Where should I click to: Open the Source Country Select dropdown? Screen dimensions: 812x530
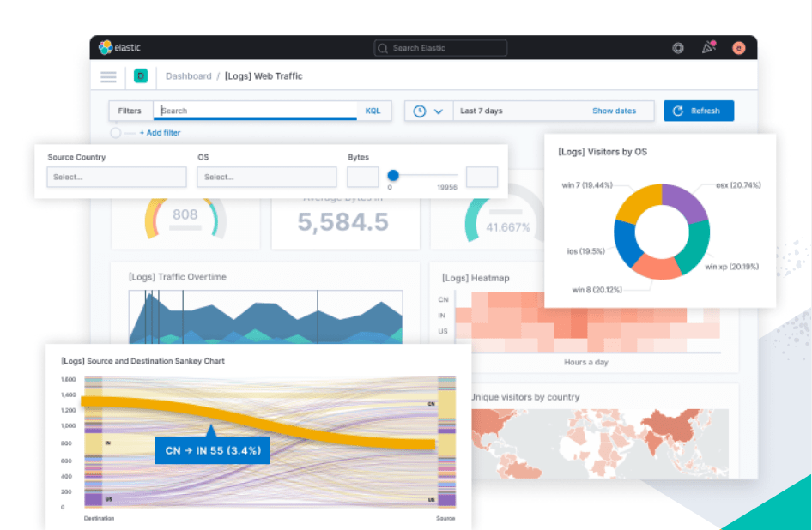tap(116, 177)
